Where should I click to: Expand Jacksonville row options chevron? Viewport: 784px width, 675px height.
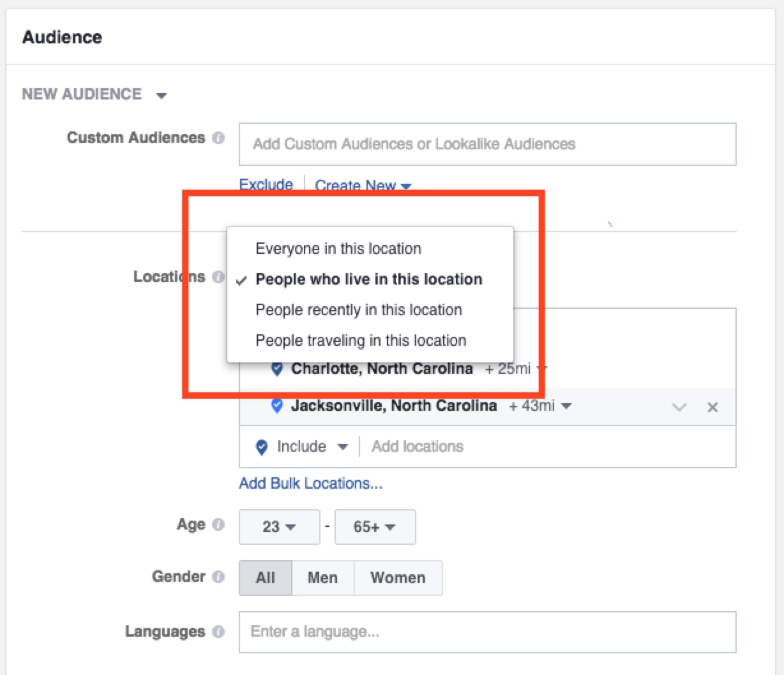click(x=679, y=407)
